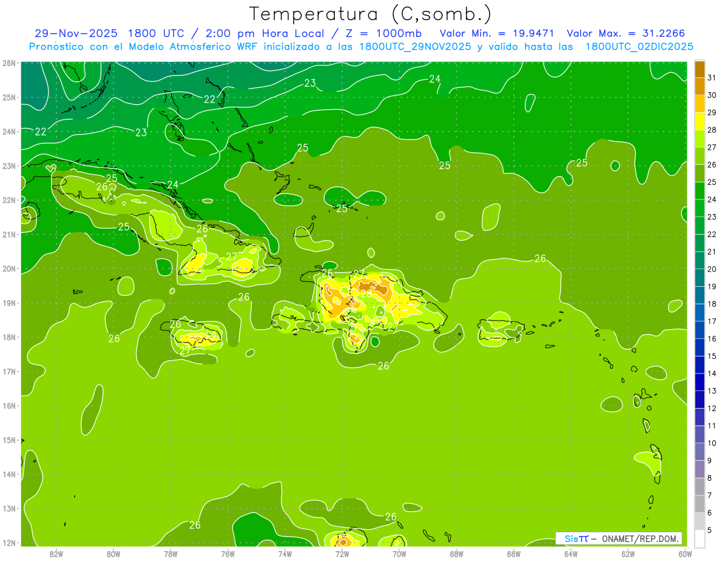The width and height of the screenshot is (728, 562).
Task: Click the 70W longitude tick label
Action: tap(399, 554)
